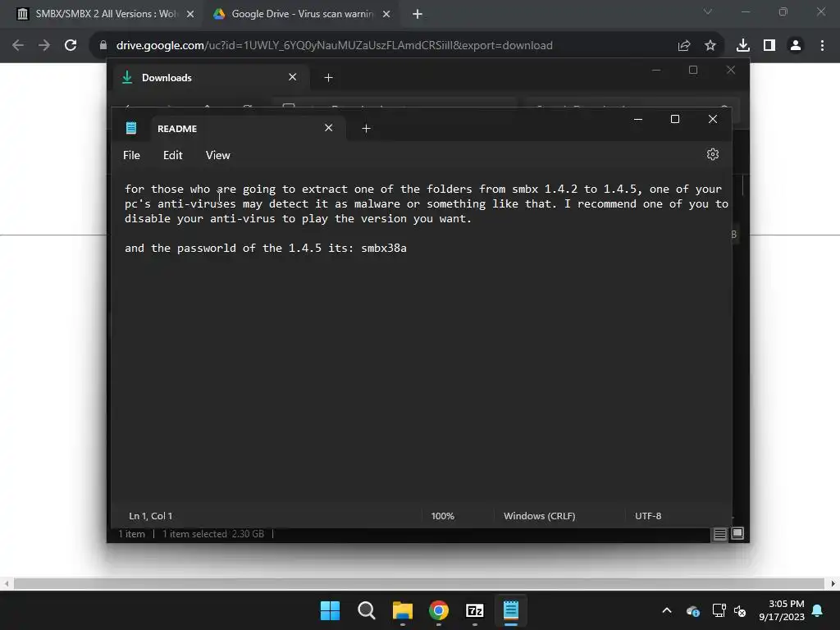840x630 pixels.
Task: Open the Windows Start menu
Action: [330, 610]
